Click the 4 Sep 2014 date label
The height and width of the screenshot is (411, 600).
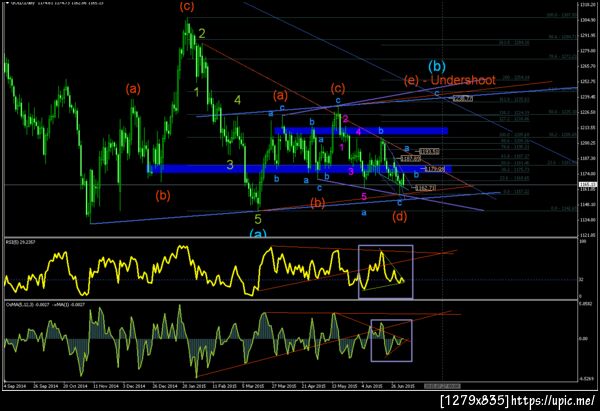click(x=15, y=386)
